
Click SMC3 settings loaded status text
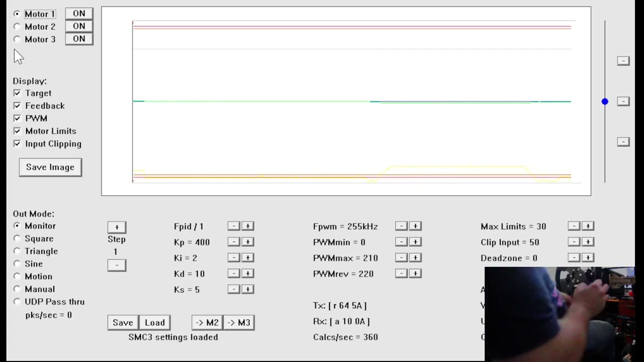(x=173, y=337)
